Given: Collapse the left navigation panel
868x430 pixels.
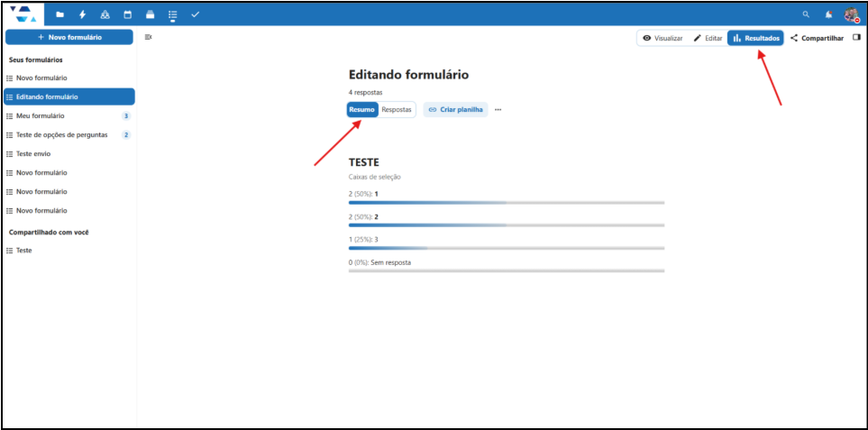Looking at the screenshot, I should coord(148,37).
